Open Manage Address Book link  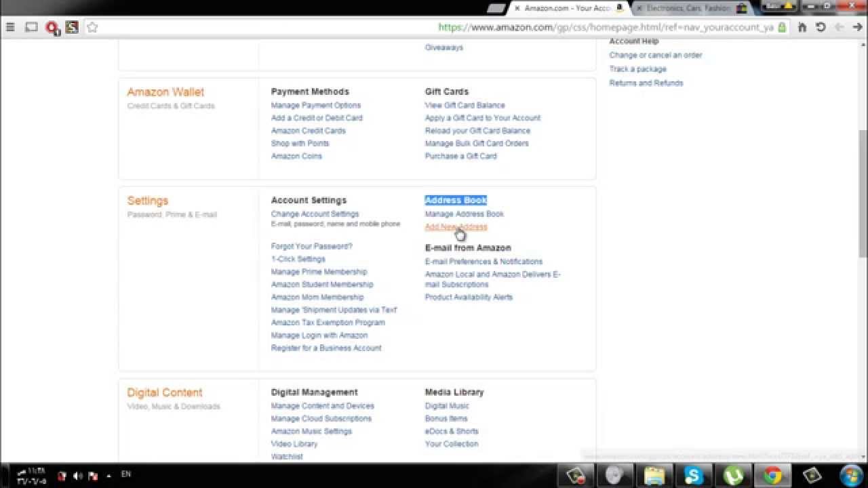465,214
